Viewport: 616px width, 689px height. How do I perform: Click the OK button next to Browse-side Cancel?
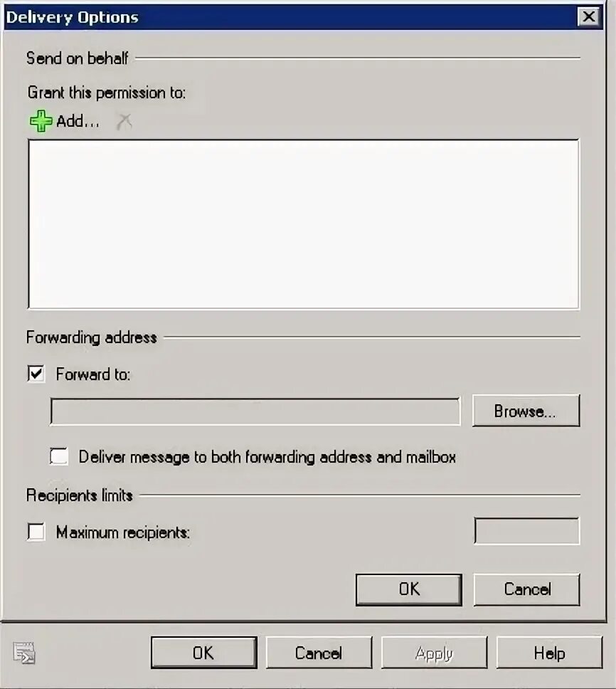(x=409, y=589)
